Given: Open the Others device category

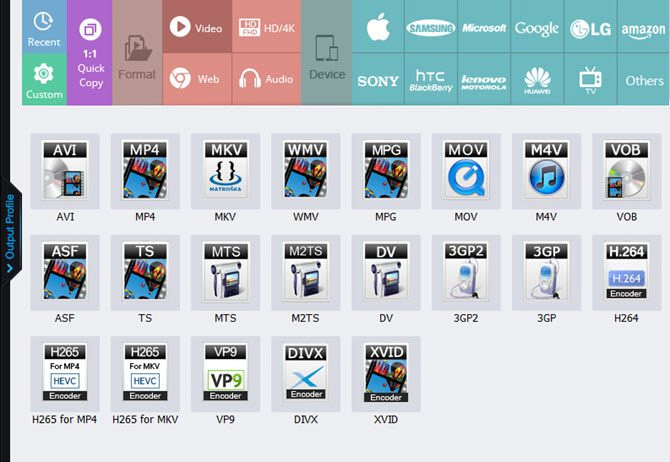Looking at the screenshot, I should (644, 79).
